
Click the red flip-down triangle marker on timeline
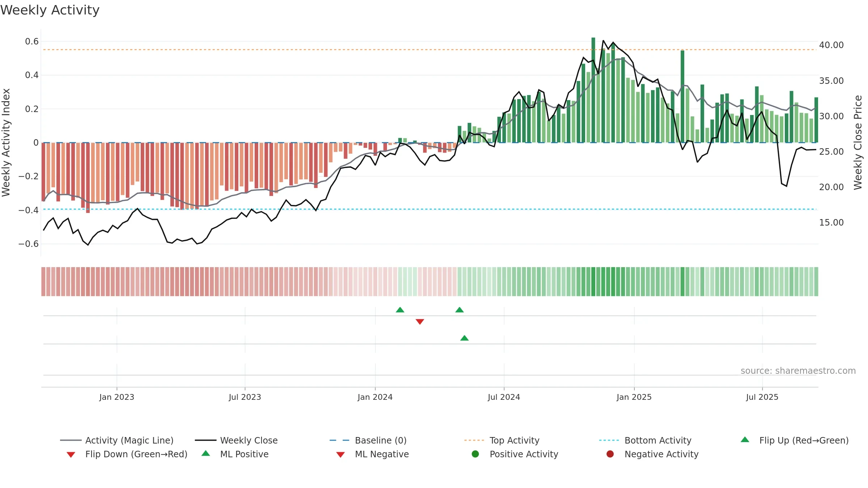[x=420, y=322]
